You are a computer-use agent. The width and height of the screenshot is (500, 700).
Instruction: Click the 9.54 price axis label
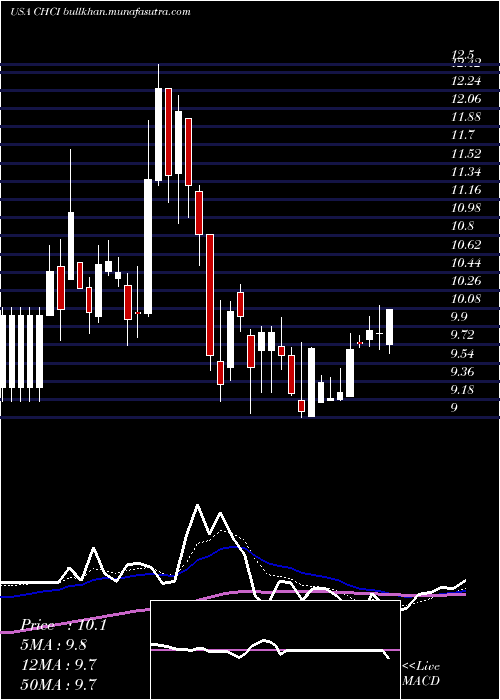[463, 354]
